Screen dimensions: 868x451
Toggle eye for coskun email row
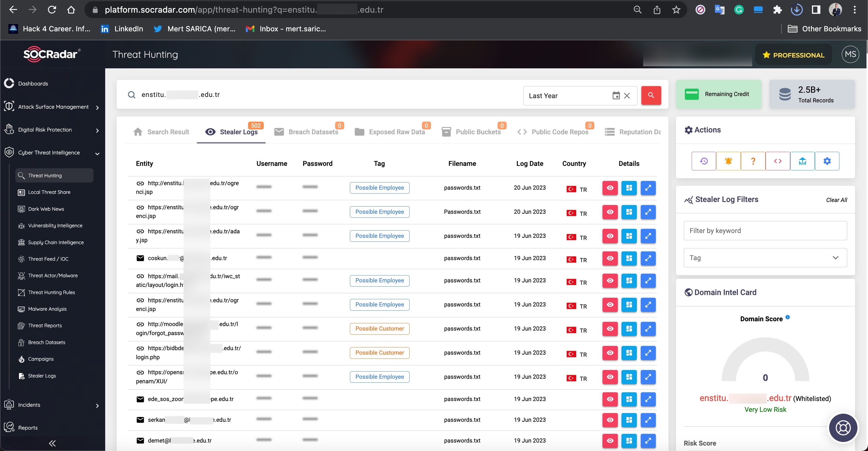pos(610,258)
